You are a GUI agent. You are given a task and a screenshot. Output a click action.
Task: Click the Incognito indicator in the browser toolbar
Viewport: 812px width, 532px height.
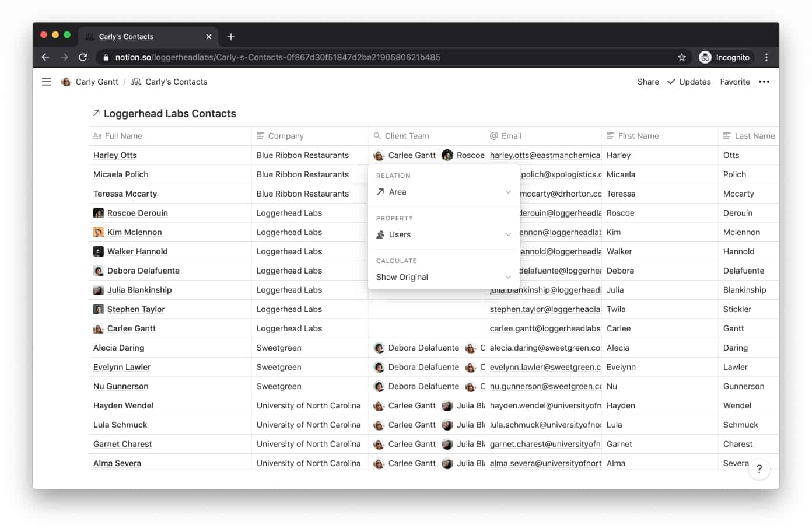tap(725, 57)
